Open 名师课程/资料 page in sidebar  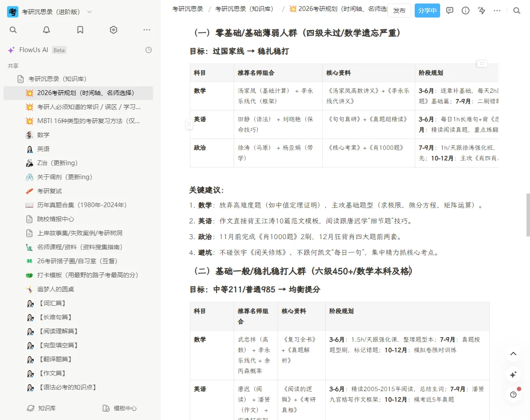[x=78, y=247]
